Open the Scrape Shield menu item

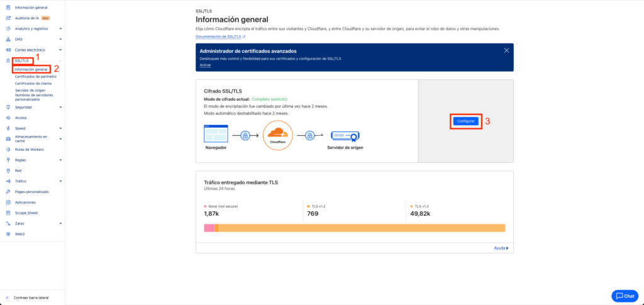tap(26, 213)
